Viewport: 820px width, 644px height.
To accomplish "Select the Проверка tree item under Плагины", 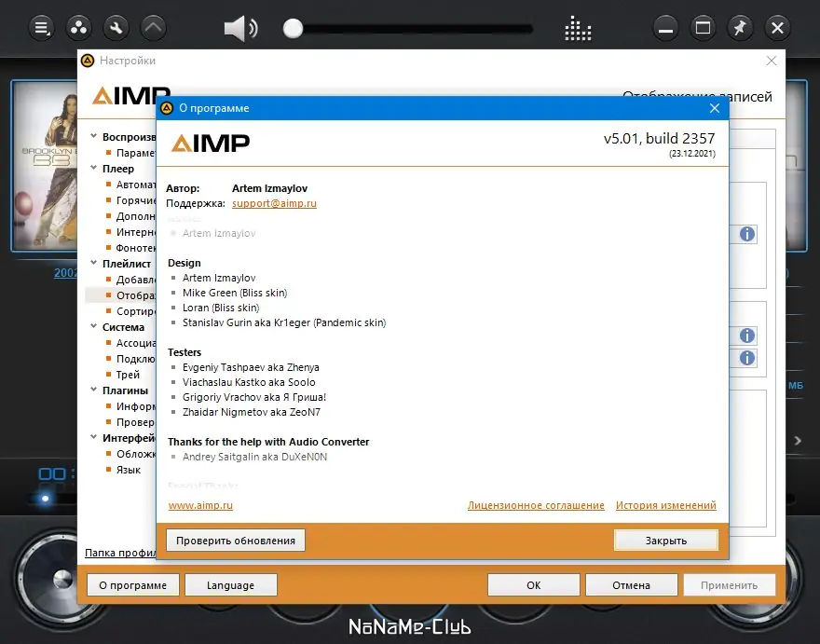I will pyautogui.click(x=135, y=422).
